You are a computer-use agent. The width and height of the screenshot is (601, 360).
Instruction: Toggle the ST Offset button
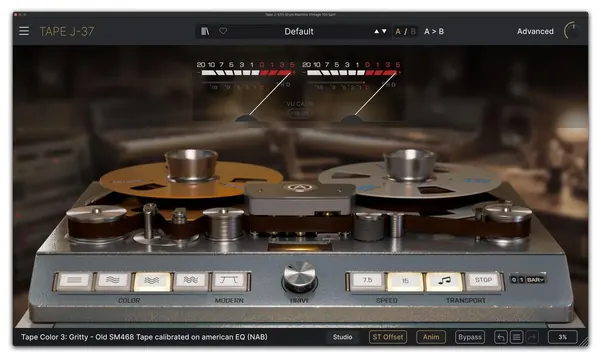pos(388,337)
